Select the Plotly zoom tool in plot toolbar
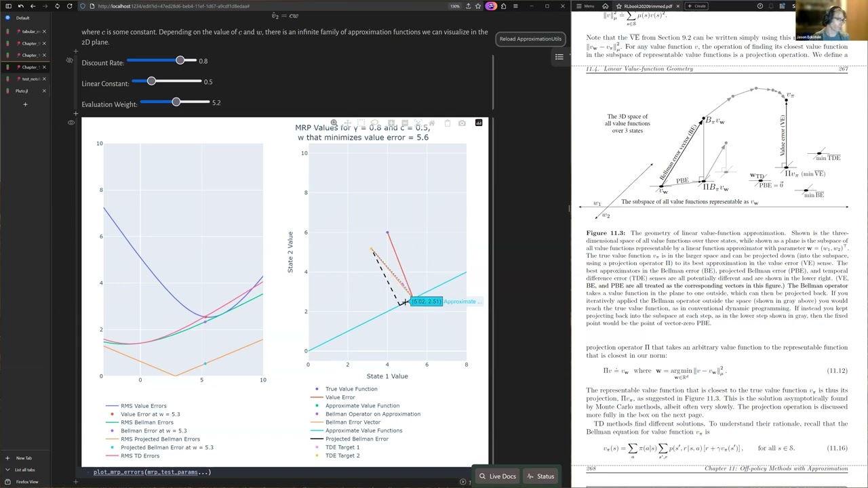 (334, 123)
